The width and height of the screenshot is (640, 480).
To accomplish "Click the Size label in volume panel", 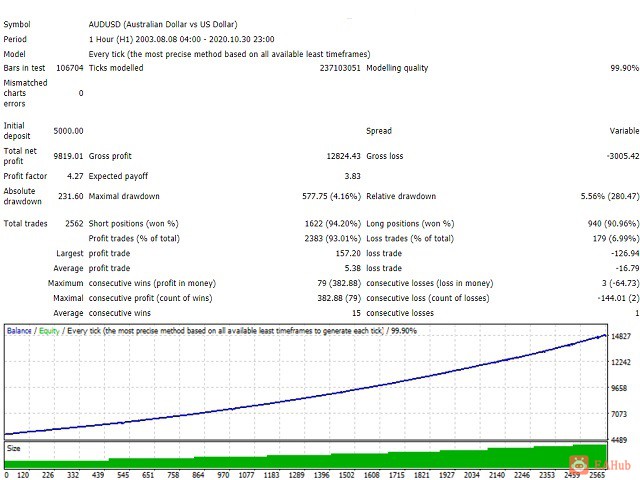I will coord(13,448).
